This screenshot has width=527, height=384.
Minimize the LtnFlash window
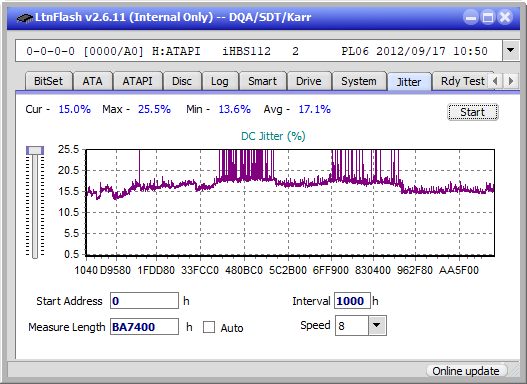coord(471,17)
